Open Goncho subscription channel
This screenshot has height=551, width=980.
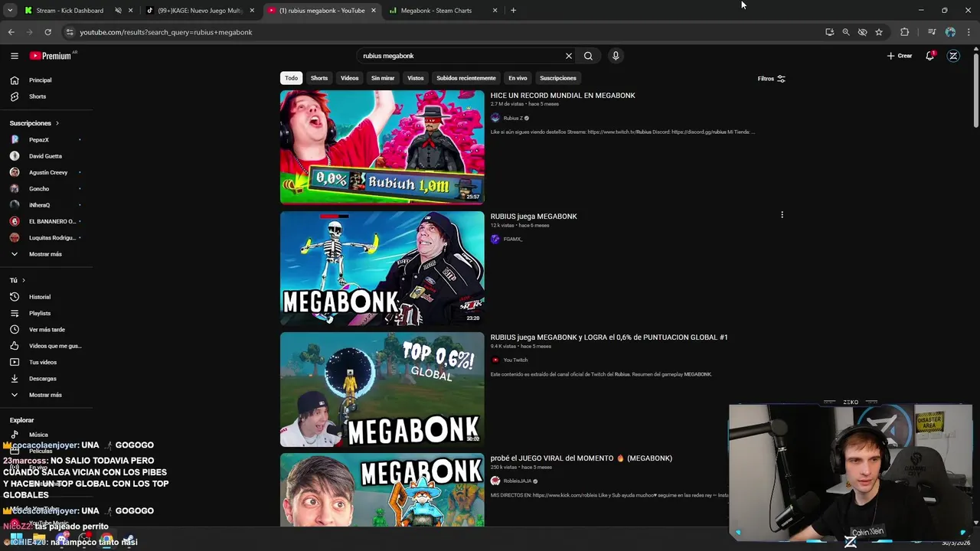click(46, 189)
